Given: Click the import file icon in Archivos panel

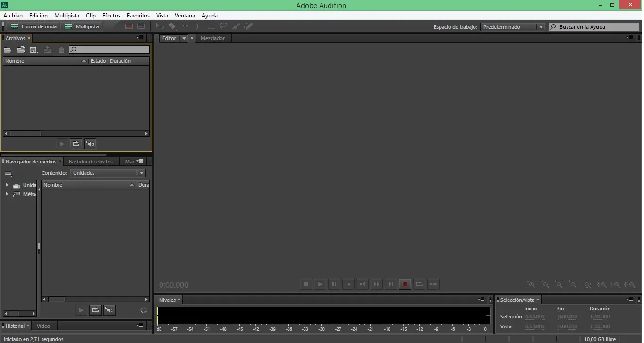Looking at the screenshot, I should pos(21,50).
